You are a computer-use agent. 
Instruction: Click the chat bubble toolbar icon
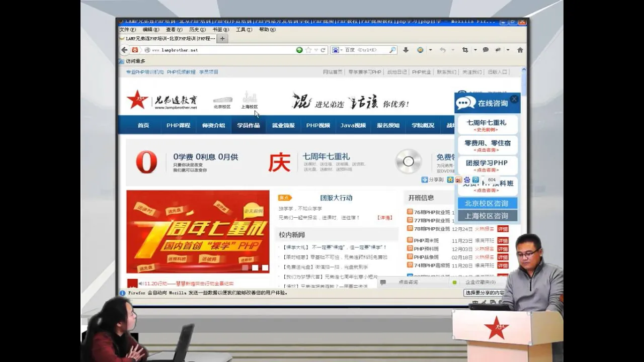(486, 50)
